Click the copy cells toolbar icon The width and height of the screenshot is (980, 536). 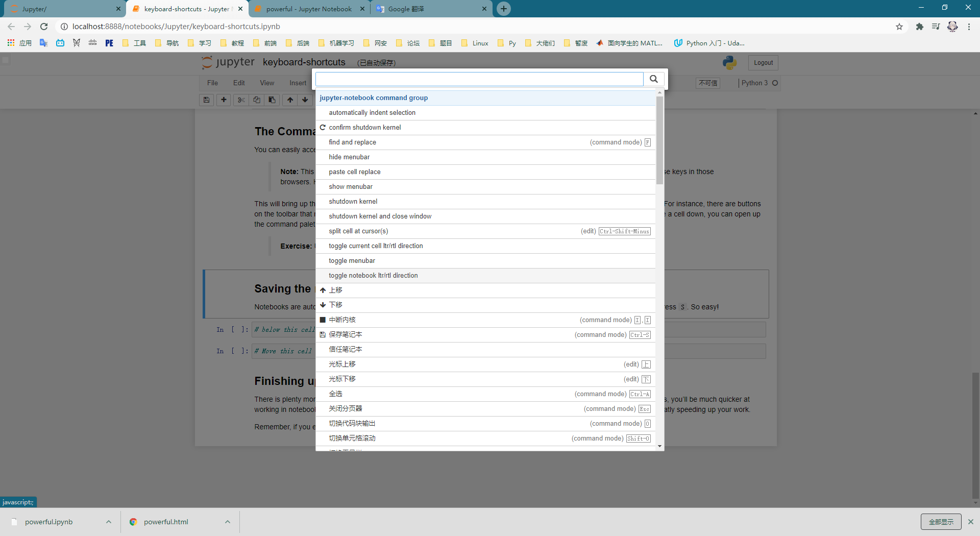click(x=256, y=100)
